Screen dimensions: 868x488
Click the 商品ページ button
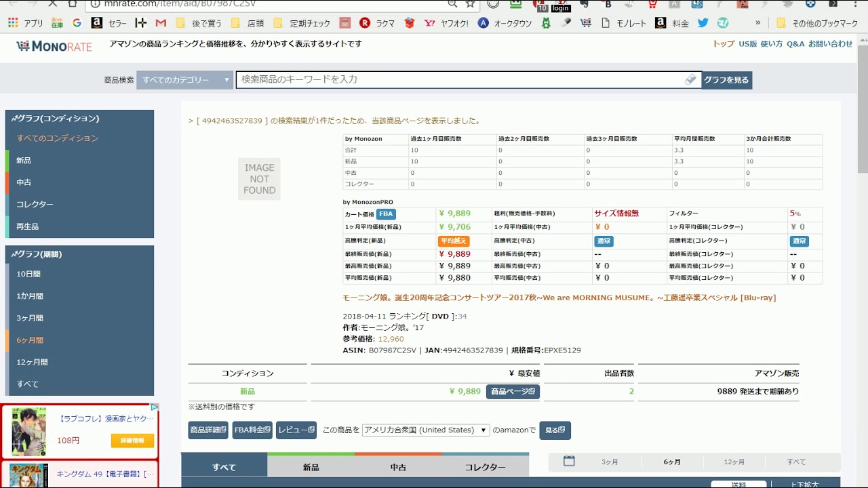point(513,392)
